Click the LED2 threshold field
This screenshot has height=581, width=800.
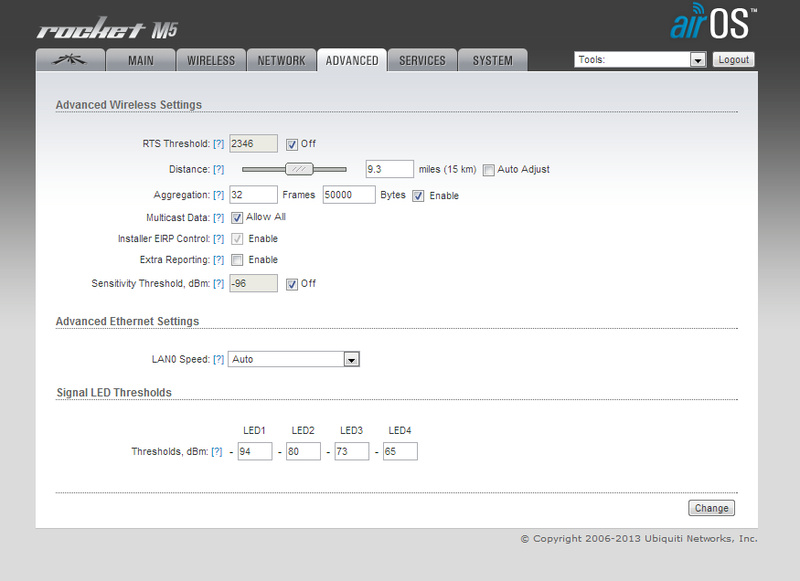click(304, 451)
